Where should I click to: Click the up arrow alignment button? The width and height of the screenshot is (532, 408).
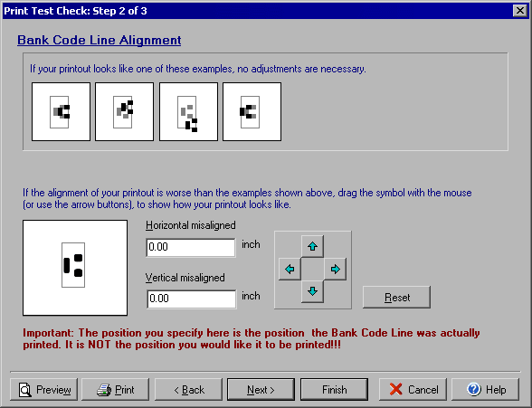pos(312,246)
